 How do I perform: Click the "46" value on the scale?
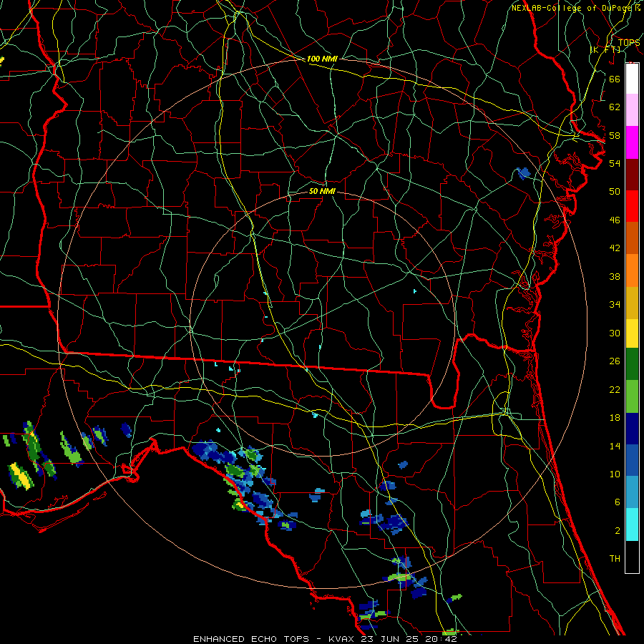point(615,220)
